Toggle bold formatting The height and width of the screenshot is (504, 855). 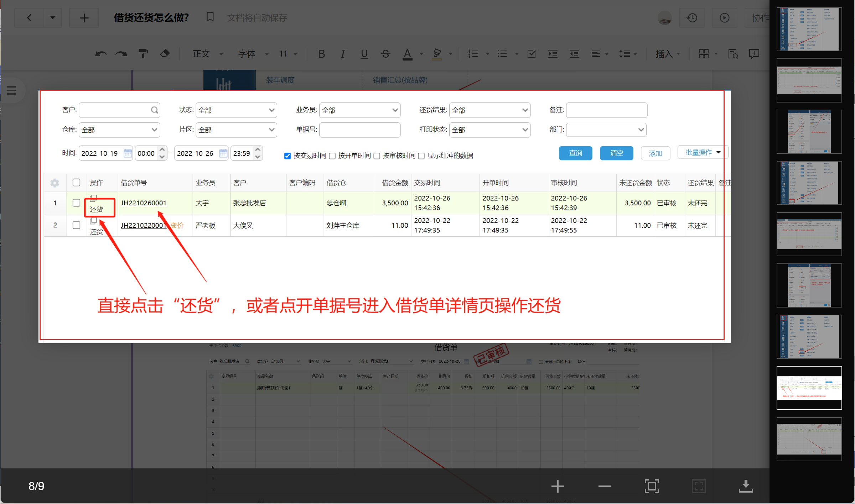321,54
